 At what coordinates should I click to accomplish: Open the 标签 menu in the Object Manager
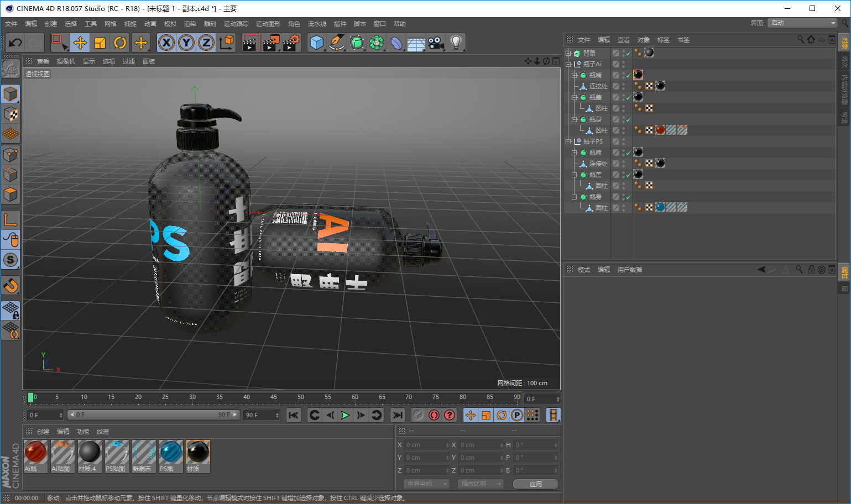point(664,40)
